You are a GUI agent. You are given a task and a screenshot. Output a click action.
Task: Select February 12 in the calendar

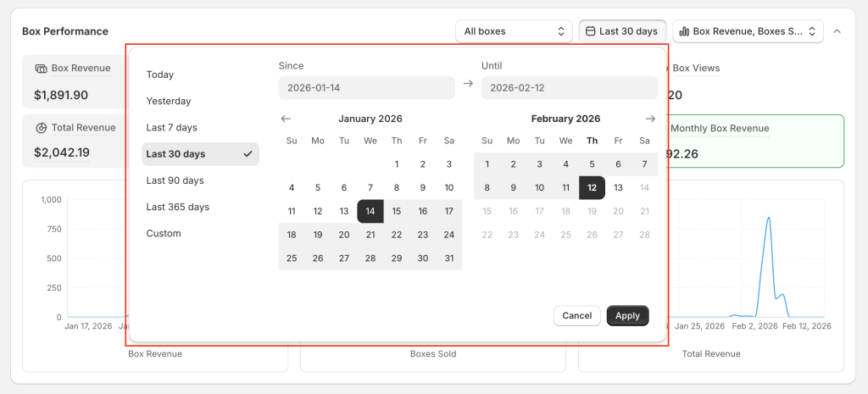click(592, 188)
